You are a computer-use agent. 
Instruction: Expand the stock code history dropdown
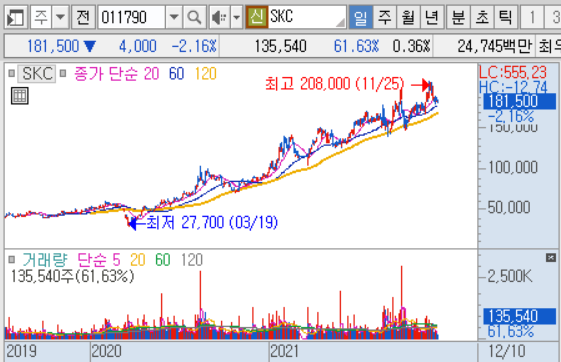click(x=174, y=17)
